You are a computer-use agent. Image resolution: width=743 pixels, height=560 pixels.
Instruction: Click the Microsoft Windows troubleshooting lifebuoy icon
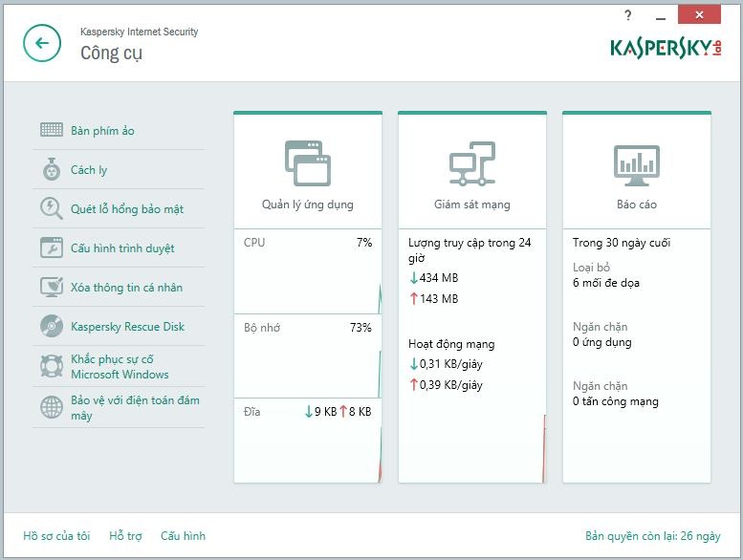tap(52, 367)
